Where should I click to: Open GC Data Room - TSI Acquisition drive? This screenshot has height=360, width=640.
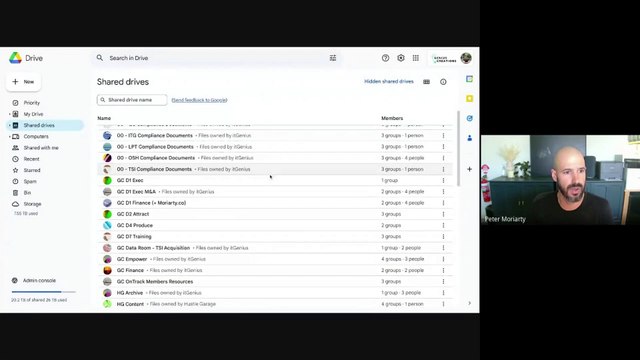(x=153, y=248)
